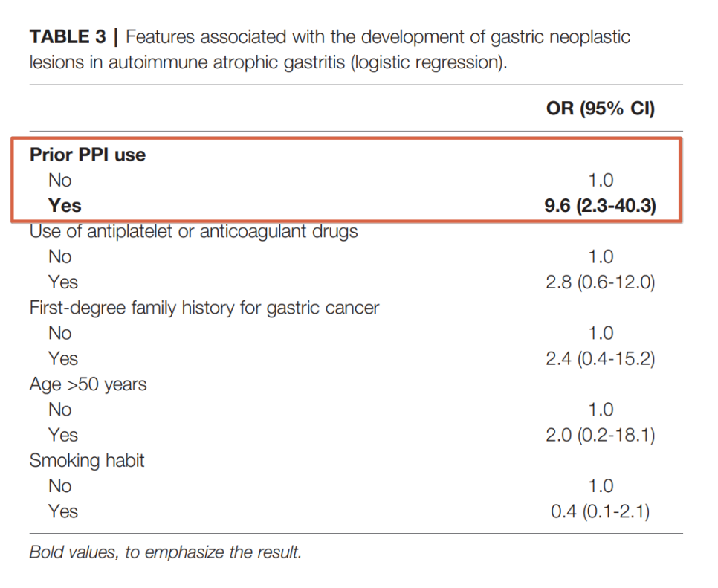718x588 pixels.
Task: Click "No" under first-degree family history
Action: (60, 334)
